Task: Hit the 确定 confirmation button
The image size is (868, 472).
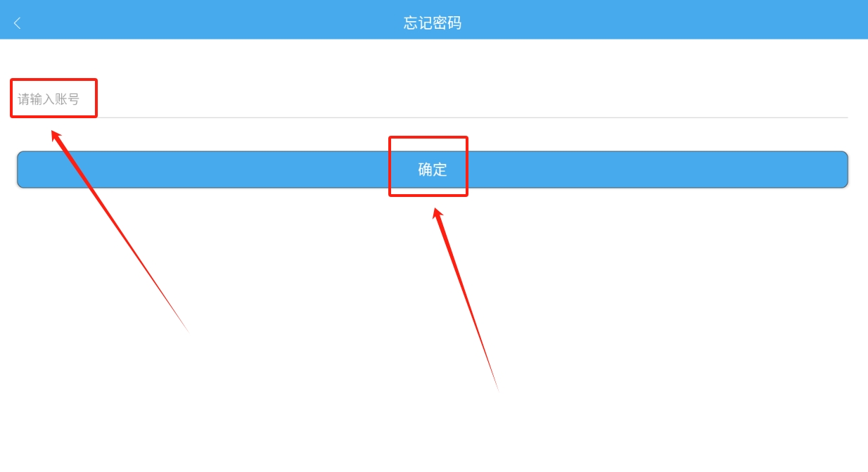Action: (433, 170)
